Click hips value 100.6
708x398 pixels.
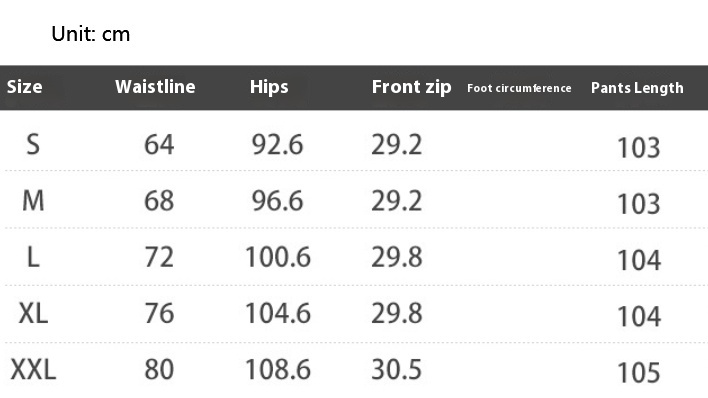coord(278,257)
